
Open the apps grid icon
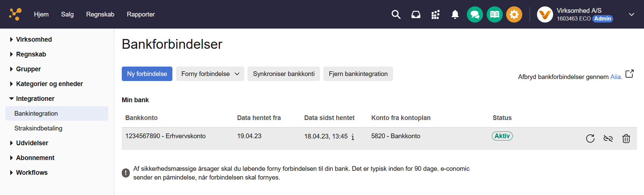[435, 14]
